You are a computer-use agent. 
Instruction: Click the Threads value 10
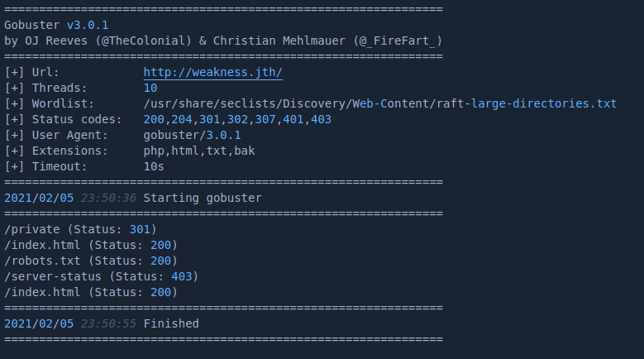point(150,88)
